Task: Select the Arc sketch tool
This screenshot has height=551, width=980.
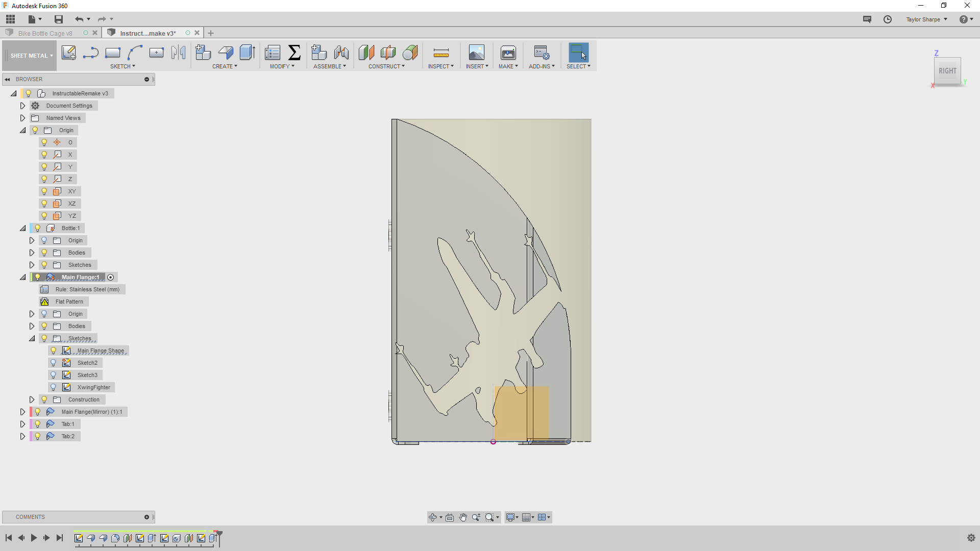Action: (135, 53)
